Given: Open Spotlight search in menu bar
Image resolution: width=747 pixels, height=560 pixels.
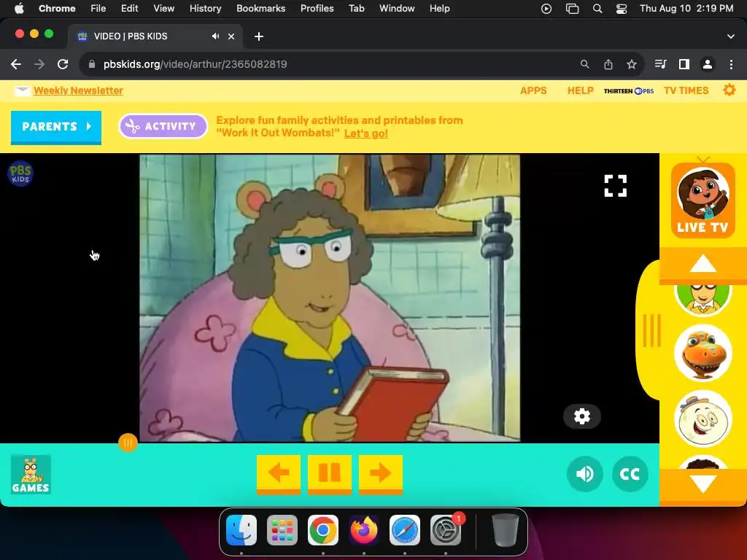Looking at the screenshot, I should pyautogui.click(x=597, y=9).
